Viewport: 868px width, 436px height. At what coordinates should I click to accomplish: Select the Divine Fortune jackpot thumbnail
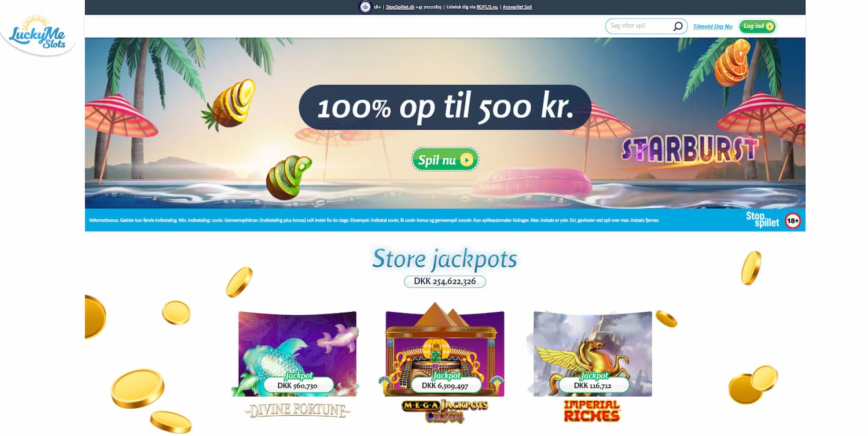point(297,354)
